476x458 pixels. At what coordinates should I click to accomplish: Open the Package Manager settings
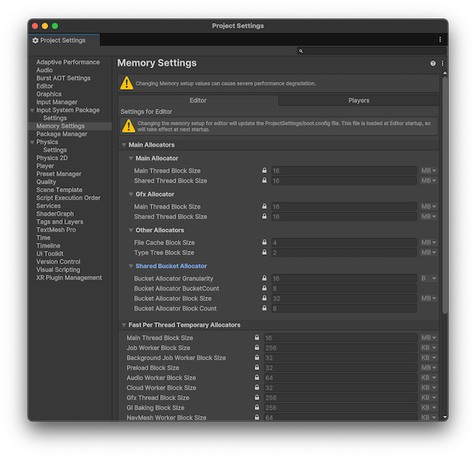62,134
